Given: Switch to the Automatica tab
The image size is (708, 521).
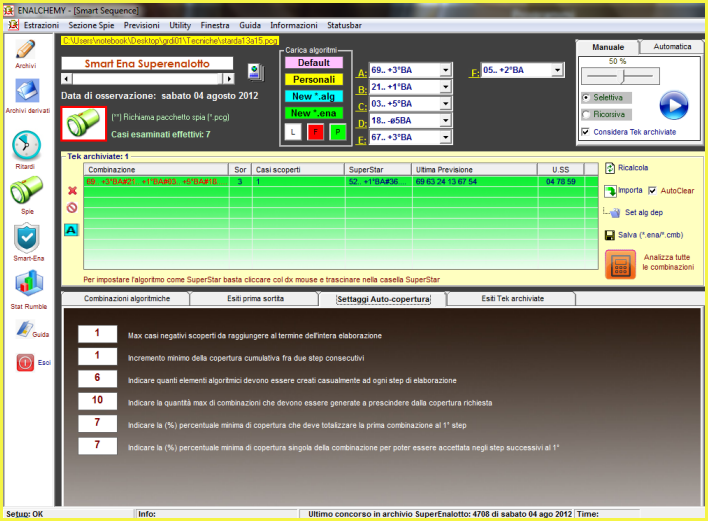Looking at the screenshot, I should pyautogui.click(x=672, y=47).
